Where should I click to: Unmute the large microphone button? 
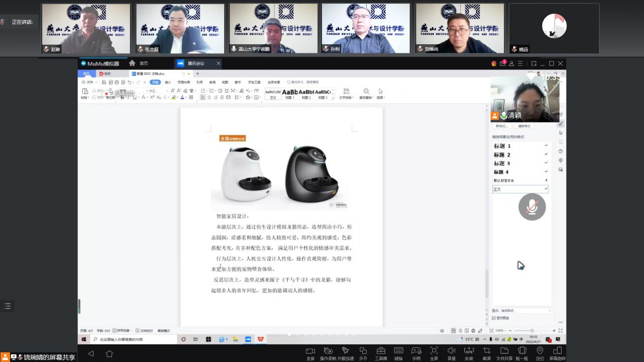tap(532, 206)
